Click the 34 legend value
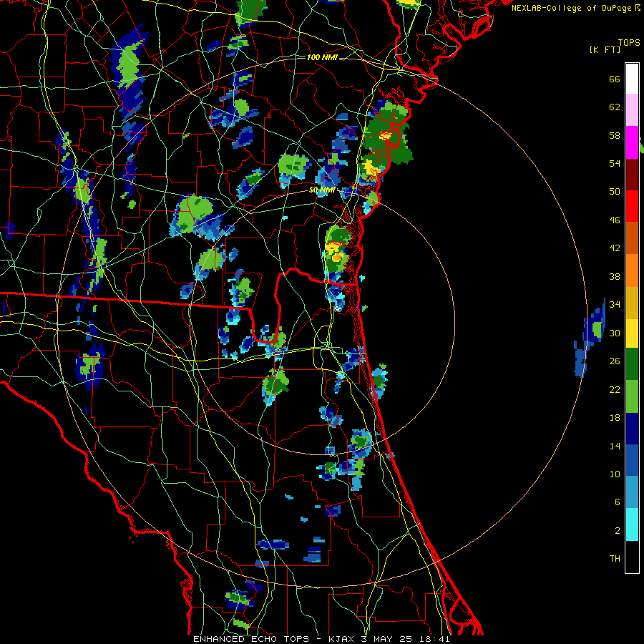The width and height of the screenshot is (644, 644). point(615,305)
